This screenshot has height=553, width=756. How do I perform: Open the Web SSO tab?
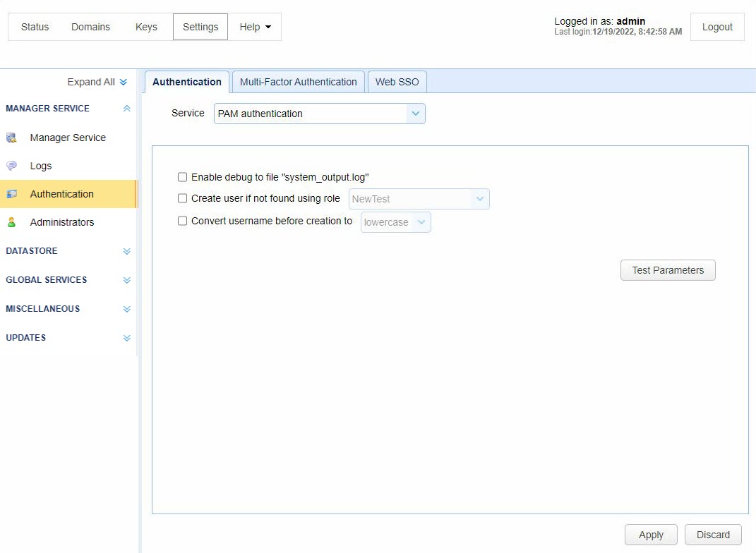coord(397,82)
